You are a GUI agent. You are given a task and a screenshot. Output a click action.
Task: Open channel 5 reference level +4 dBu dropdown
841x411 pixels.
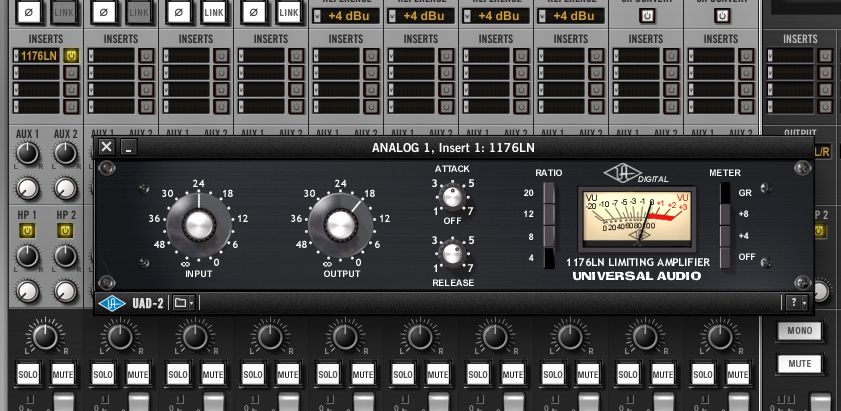point(347,16)
